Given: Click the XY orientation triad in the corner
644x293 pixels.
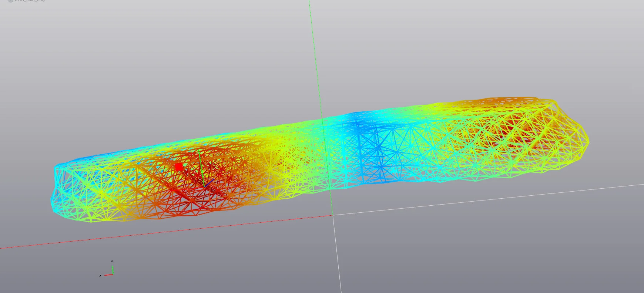Looking at the screenshot, I should tap(107, 269).
